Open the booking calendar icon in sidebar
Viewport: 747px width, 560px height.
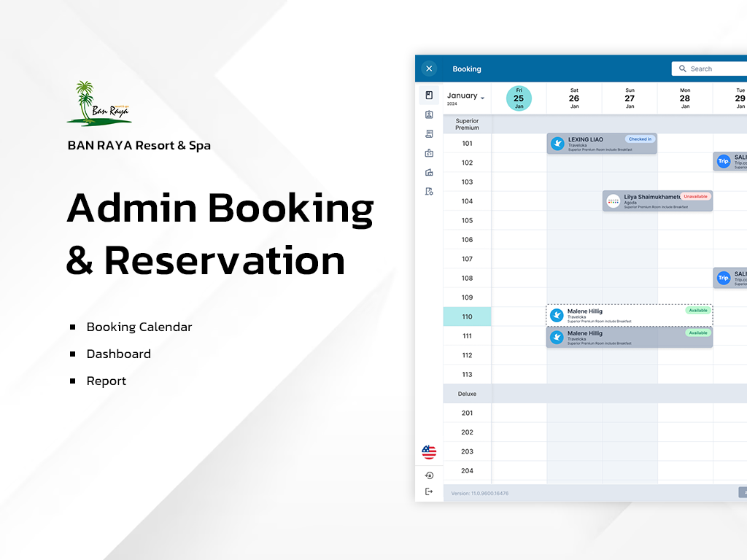(429, 96)
